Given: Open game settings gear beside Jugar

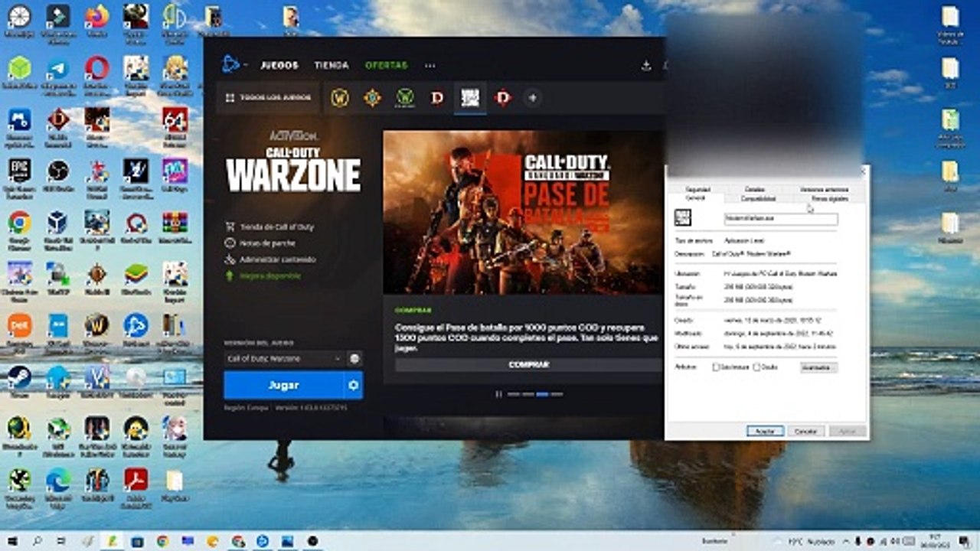Looking at the screenshot, I should click(354, 386).
